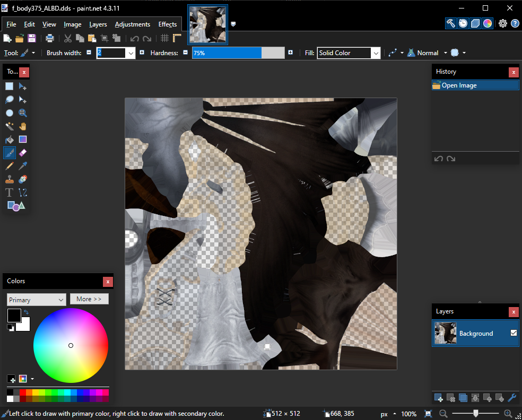Viewport: 522px width, 420px height.
Task: Reset colors to black and white
Action: pyautogui.click(x=11, y=328)
